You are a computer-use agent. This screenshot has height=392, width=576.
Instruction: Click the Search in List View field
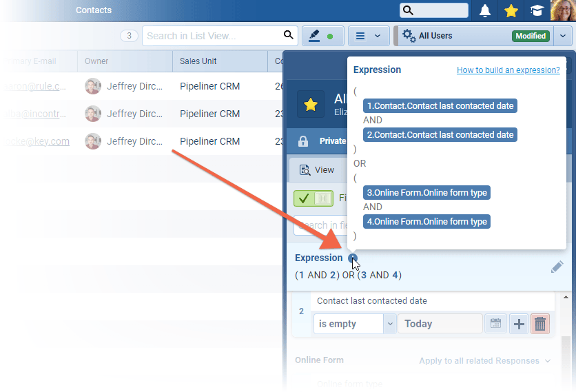click(x=212, y=36)
